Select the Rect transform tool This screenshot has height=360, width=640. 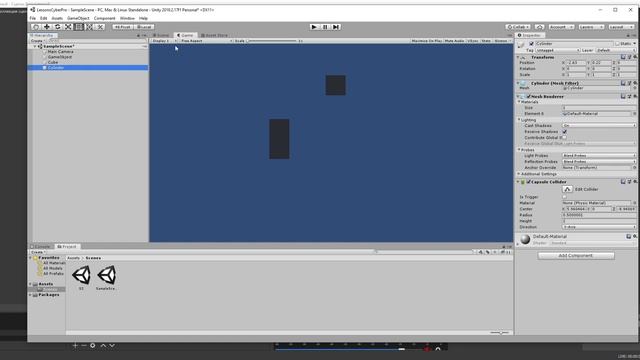pos(78,27)
